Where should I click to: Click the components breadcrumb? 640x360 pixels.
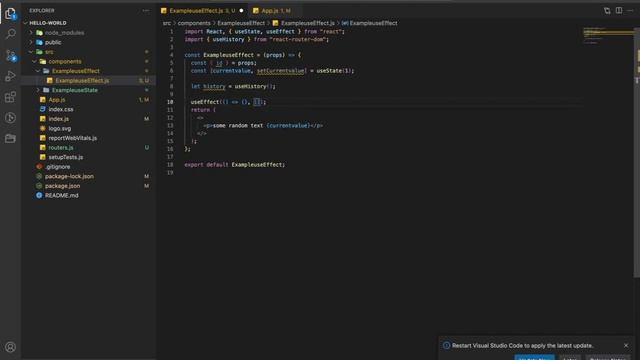pos(194,23)
